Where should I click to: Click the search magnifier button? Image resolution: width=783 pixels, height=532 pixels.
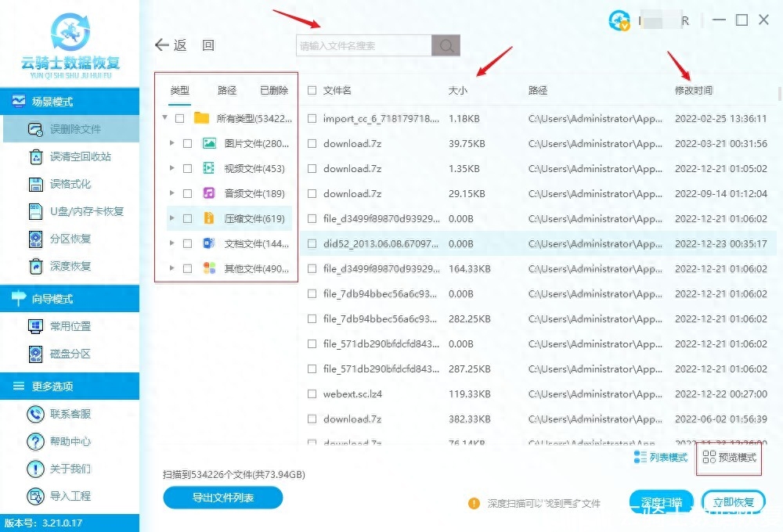point(446,46)
